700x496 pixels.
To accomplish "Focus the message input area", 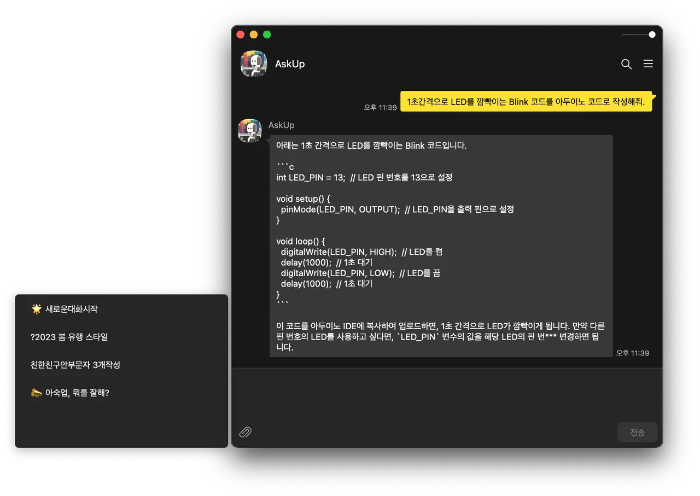I will pos(446,395).
